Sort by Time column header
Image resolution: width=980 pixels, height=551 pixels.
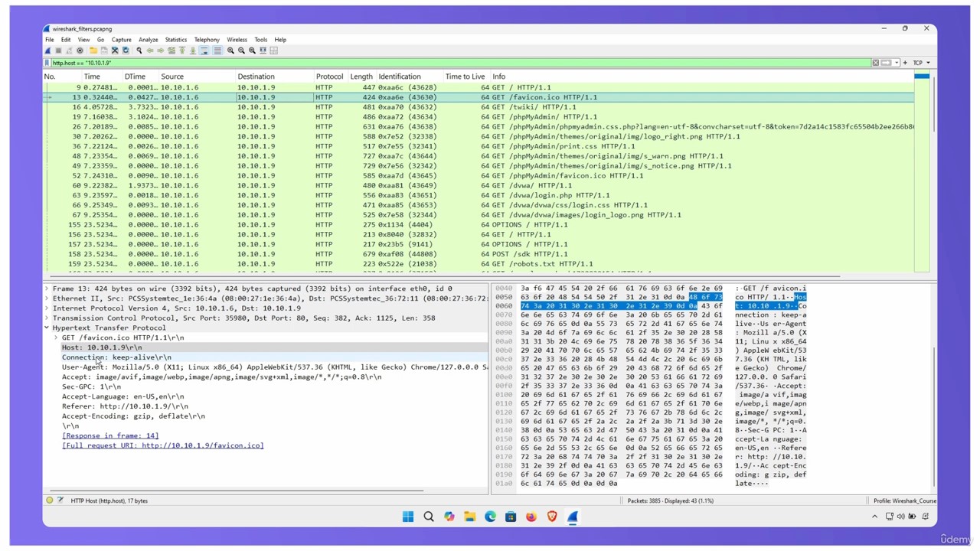(92, 77)
